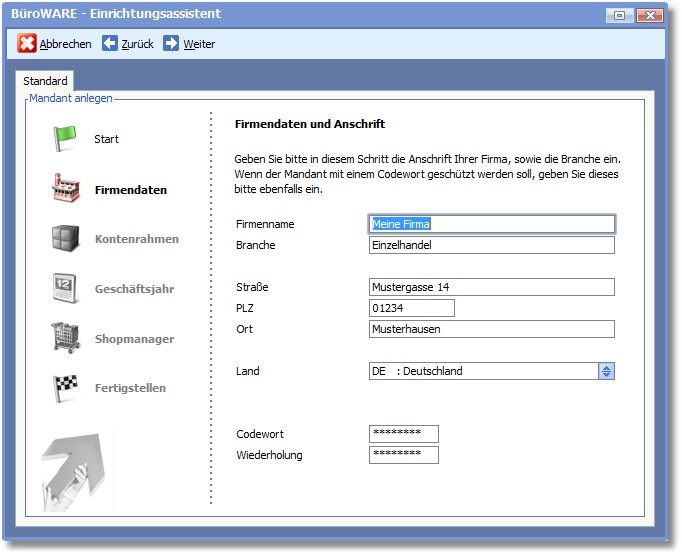Click the blue left arrow Zurück icon
Viewport: 682px width, 555px height.
point(110,43)
